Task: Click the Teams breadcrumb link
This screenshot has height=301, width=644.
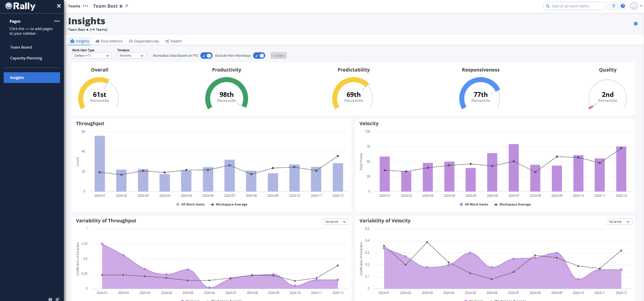Action: [x=74, y=6]
